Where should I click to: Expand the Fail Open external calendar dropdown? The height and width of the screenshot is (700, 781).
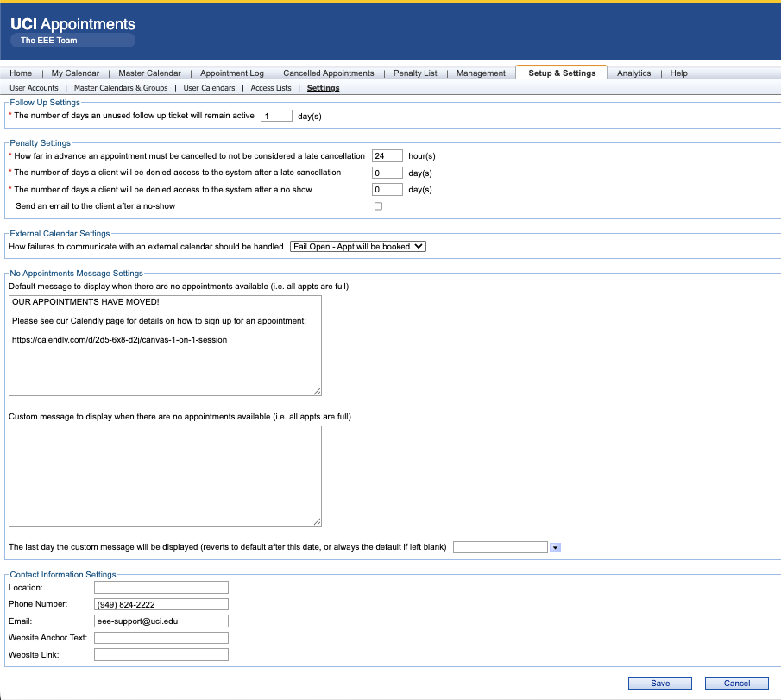pos(358,247)
